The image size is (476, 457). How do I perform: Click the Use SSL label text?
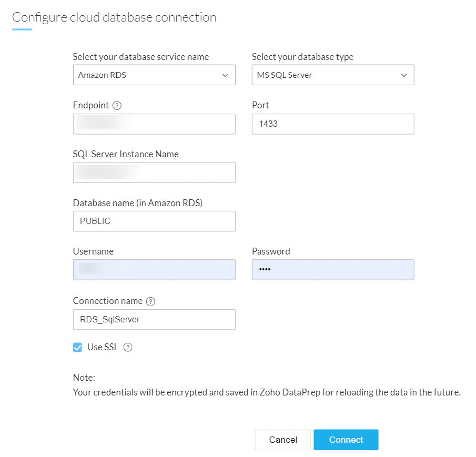[x=103, y=347]
